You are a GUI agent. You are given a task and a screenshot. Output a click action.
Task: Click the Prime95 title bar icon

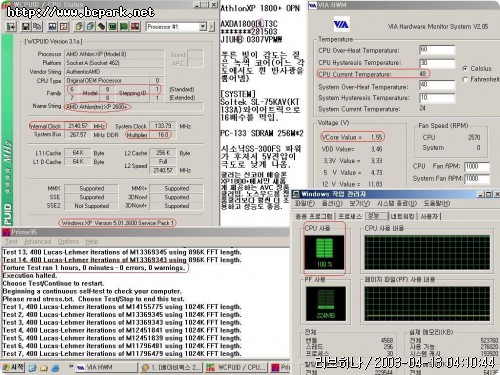click(6, 232)
